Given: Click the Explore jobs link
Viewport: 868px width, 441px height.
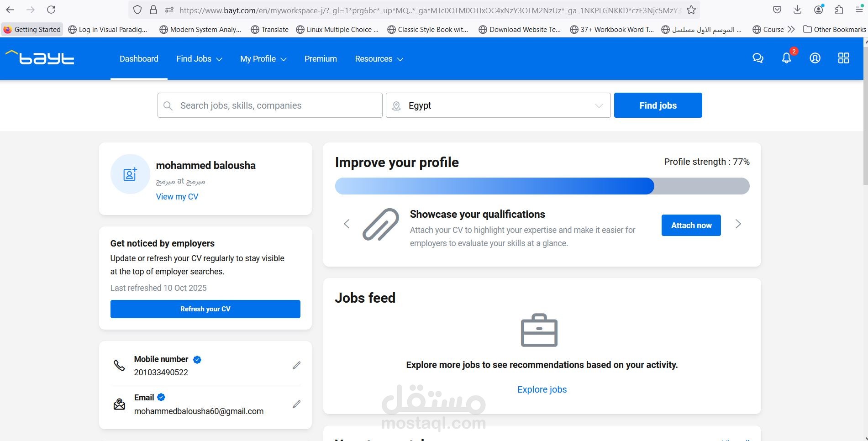Looking at the screenshot, I should point(542,389).
